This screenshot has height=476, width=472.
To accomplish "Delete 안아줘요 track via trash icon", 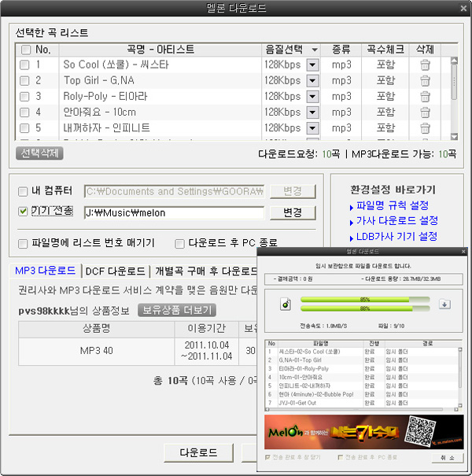I will pos(425,112).
